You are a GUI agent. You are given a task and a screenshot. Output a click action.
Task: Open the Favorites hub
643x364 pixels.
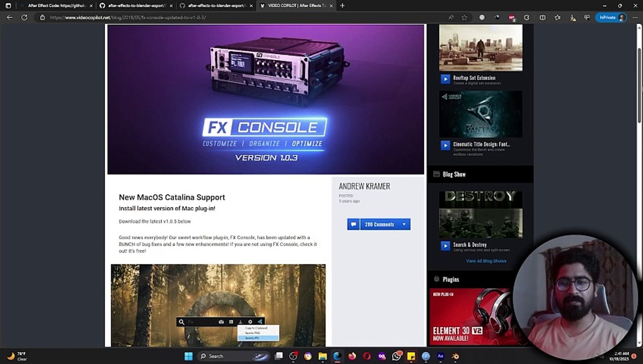click(558, 17)
